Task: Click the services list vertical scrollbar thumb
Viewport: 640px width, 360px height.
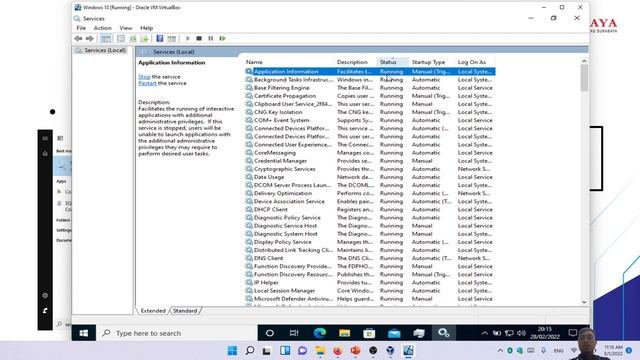Action: point(584,78)
